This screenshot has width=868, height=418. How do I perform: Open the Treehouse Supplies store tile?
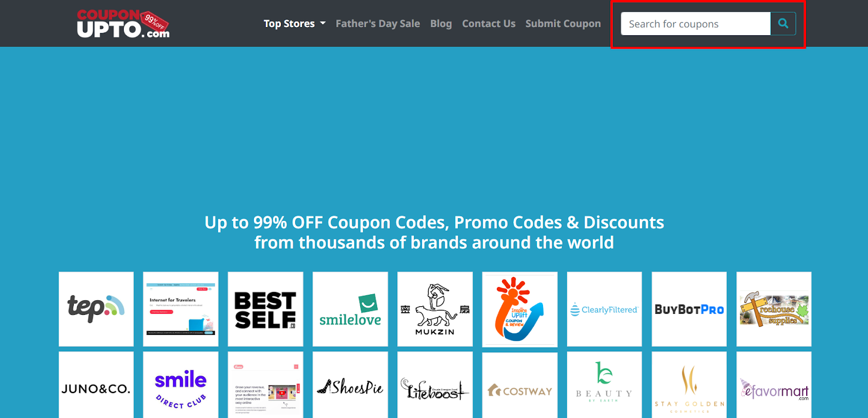tap(774, 309)
